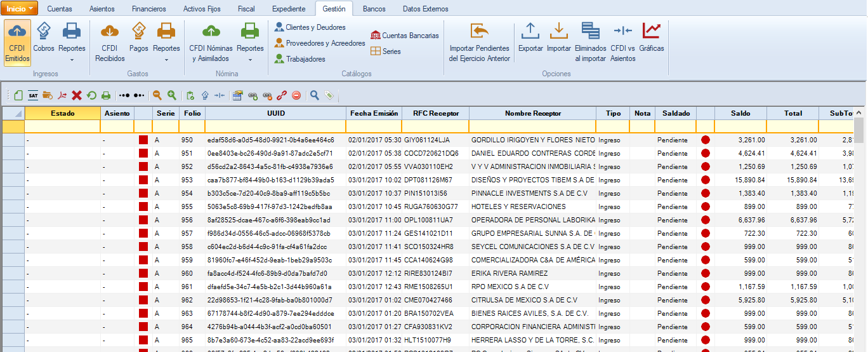Open Series catalog

point(386,51)
